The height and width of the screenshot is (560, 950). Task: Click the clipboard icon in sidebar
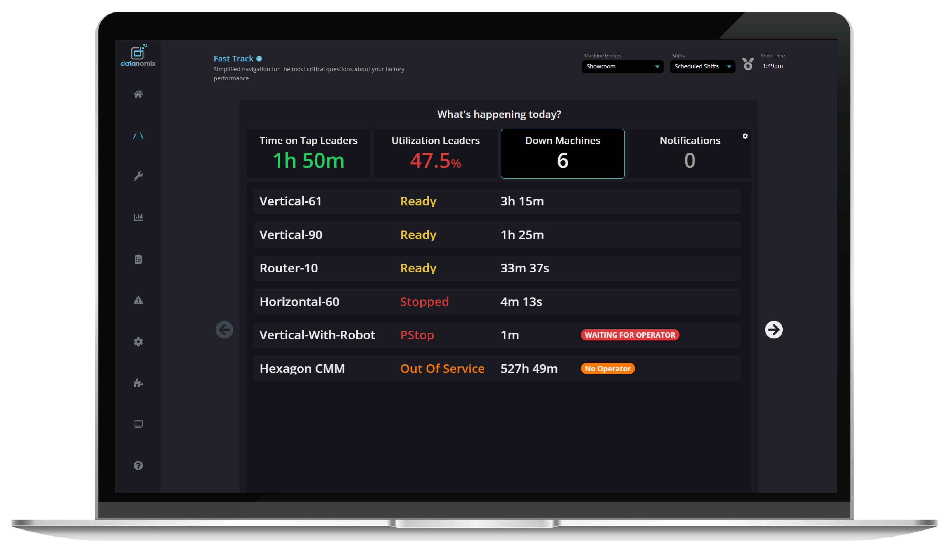click(x=138, y=259)
